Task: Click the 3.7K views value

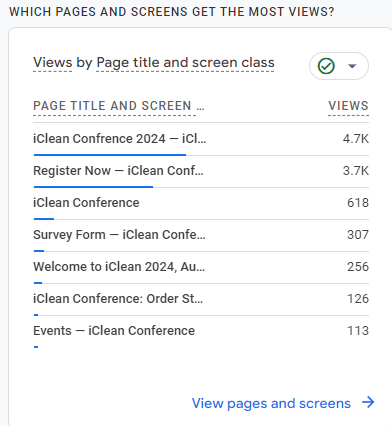Action: tap(356, 171)
